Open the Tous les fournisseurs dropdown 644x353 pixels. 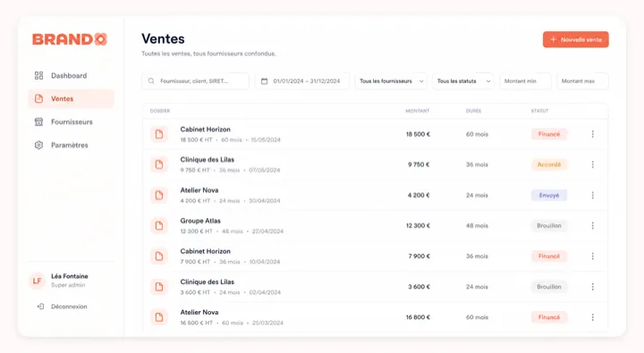[x=391, y=80]
